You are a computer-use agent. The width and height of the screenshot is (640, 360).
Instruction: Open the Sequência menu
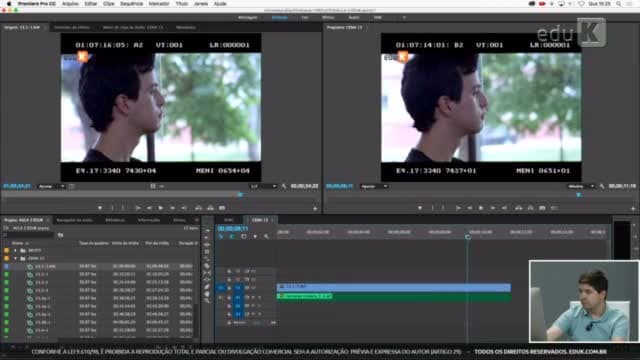click(x=131, y=4)
